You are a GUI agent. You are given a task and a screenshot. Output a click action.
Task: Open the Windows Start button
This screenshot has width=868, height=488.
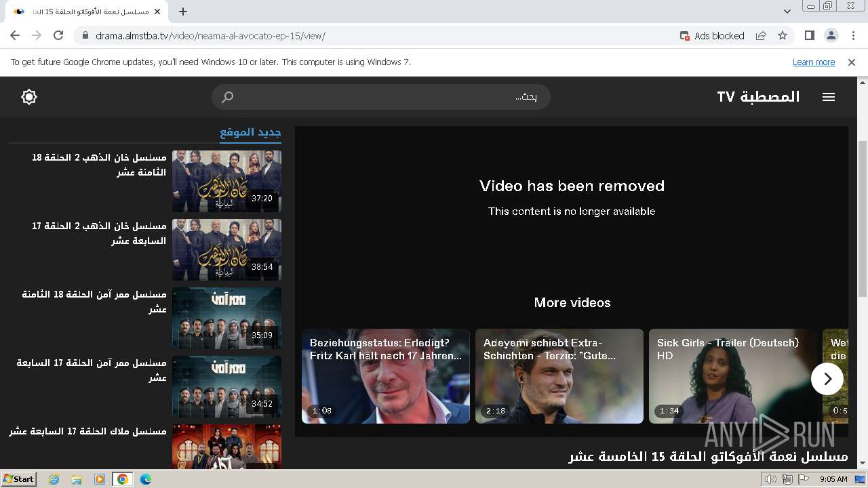click(x=19, y=479)
